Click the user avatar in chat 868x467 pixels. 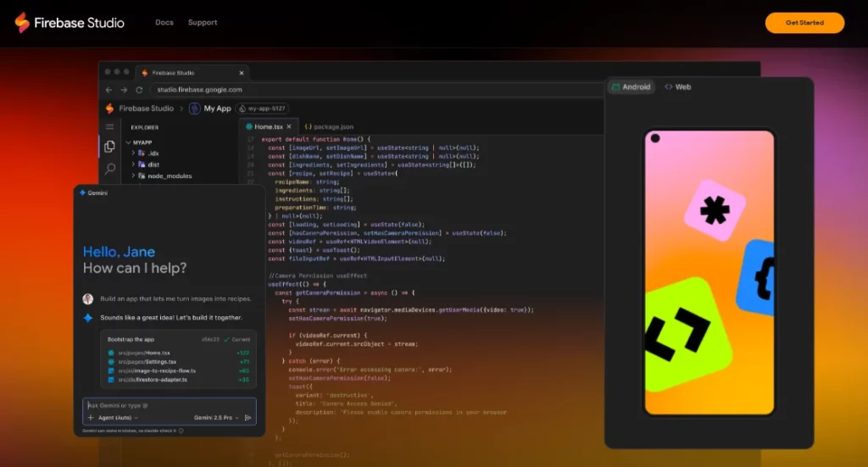click(x=88, y=299)
